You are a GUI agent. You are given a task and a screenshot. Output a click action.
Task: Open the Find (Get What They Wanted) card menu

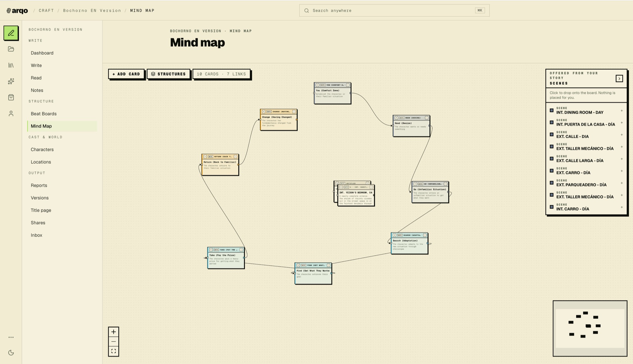point(329,265)
